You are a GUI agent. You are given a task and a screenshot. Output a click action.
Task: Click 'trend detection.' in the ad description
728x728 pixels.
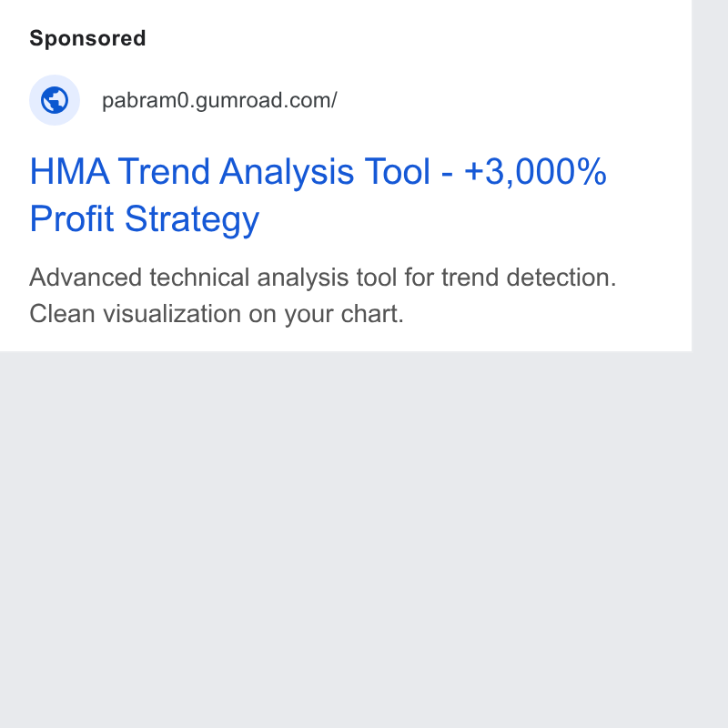point(529,278)
